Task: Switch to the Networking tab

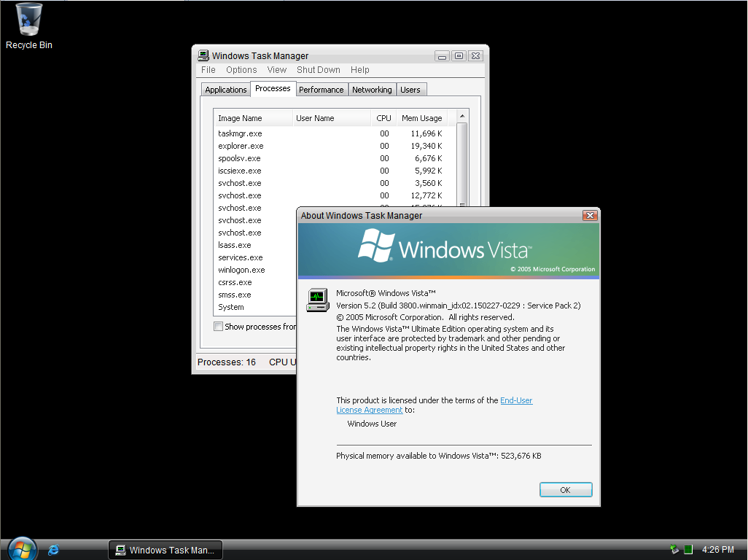Action: tap(372, 90)
